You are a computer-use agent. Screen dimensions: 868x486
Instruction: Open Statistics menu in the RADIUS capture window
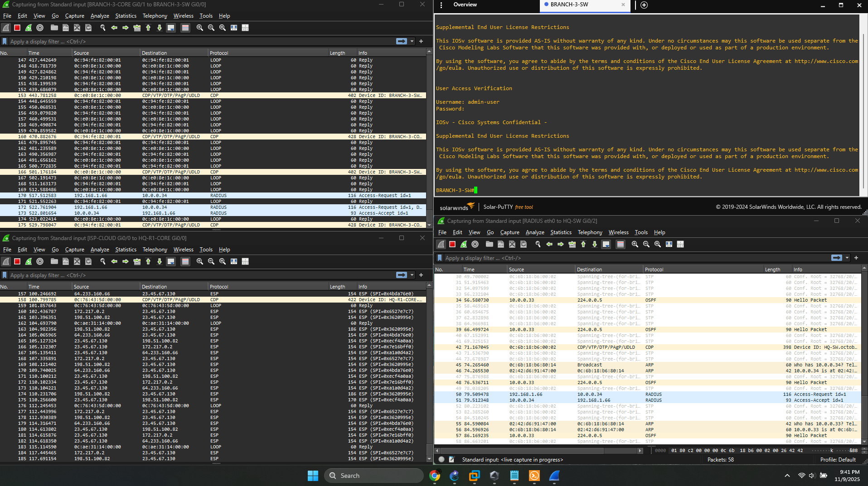(561, 232)
